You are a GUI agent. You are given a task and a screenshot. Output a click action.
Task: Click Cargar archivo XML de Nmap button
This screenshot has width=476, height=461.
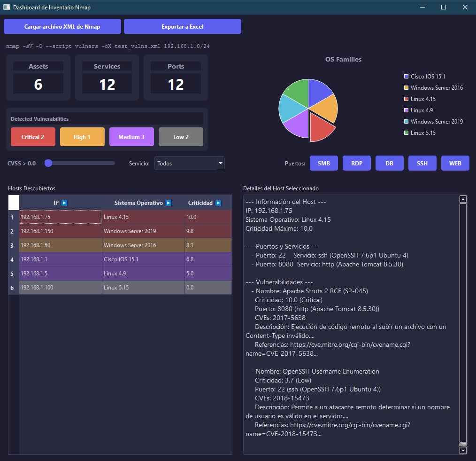tap(62, 27)
